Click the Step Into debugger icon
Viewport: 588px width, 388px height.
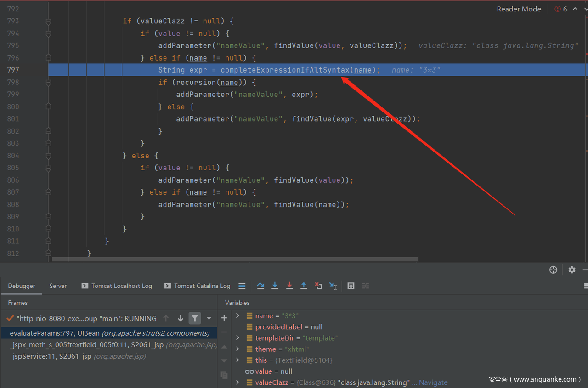pos(275,286)
